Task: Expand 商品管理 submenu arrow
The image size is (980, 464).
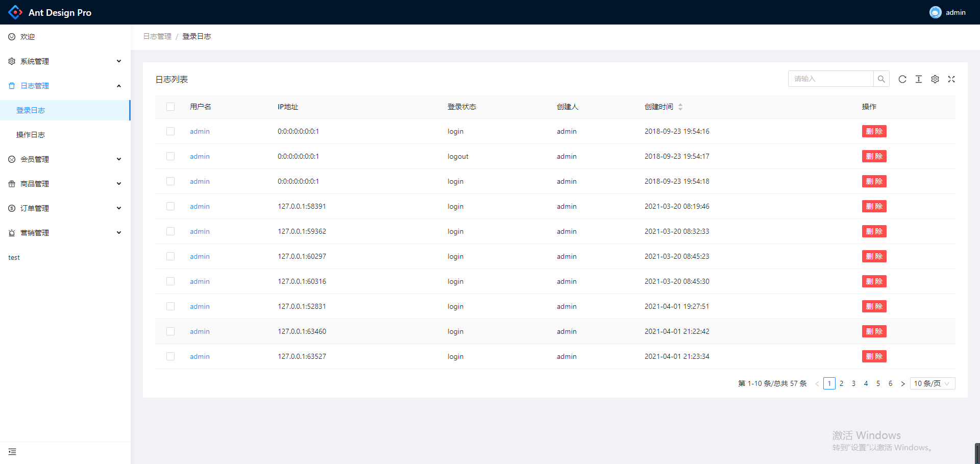Action: [119, 184]
